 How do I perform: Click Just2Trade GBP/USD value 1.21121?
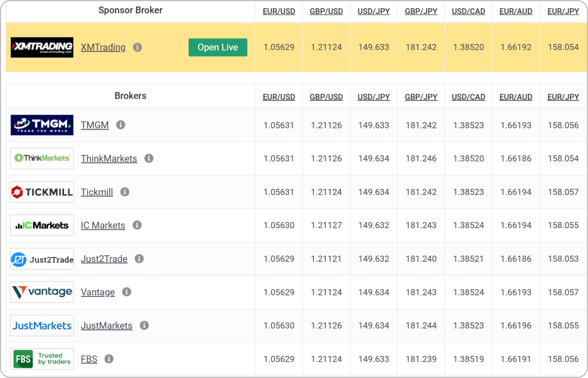point(326,258)
